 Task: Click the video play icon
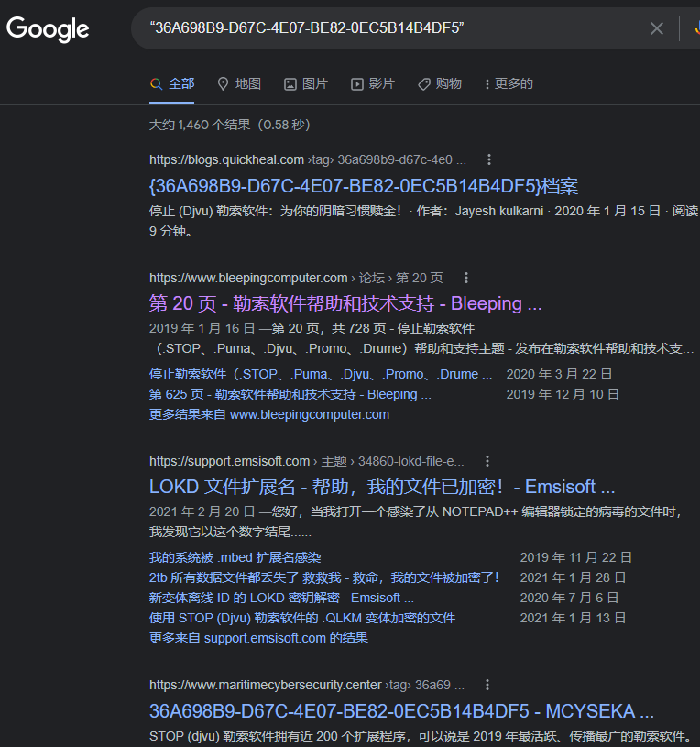(x=357, y=84)
